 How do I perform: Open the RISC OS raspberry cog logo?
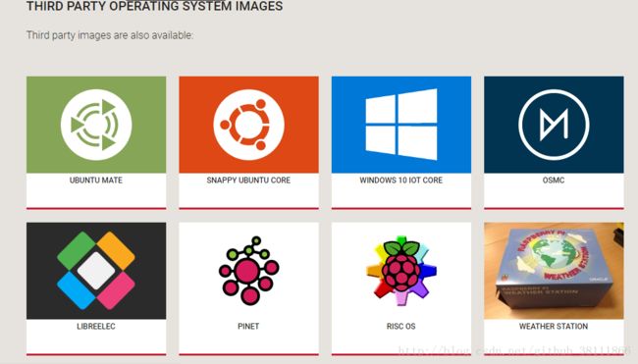[x=401, y=271]
